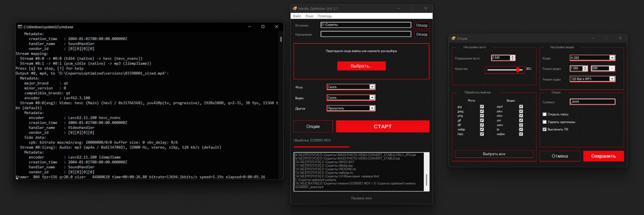Minimize the Media Optimizer GUI window
Viewport: 644px width, 215px height.
pos(398,8)
